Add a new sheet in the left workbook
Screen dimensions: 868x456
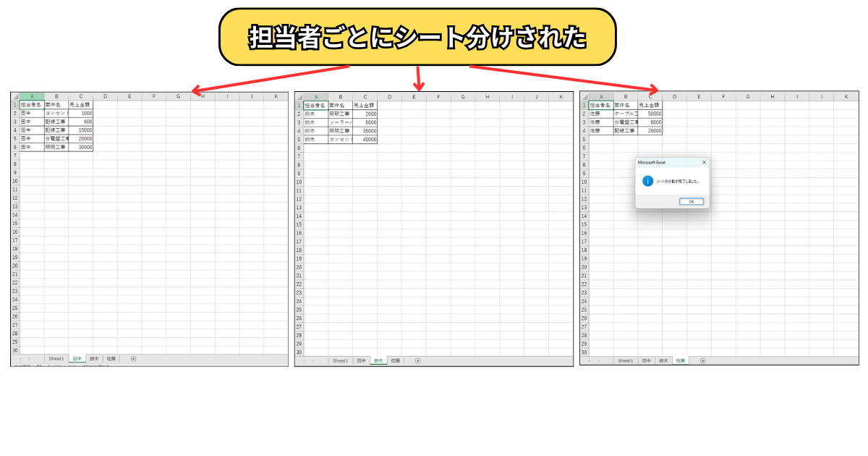134,357
